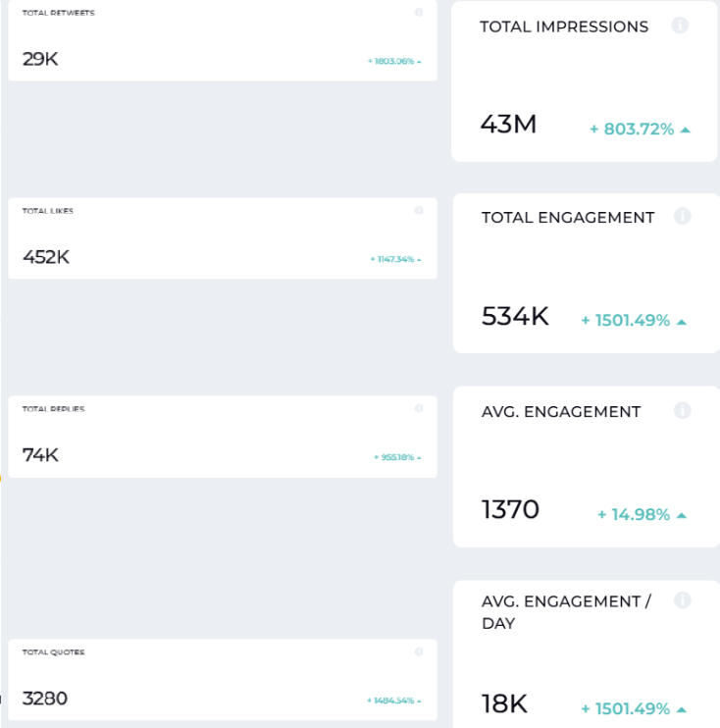Click the Total Quotes info icon
Viewport: 720px width, 728px height.
click(x=419, y=651)
